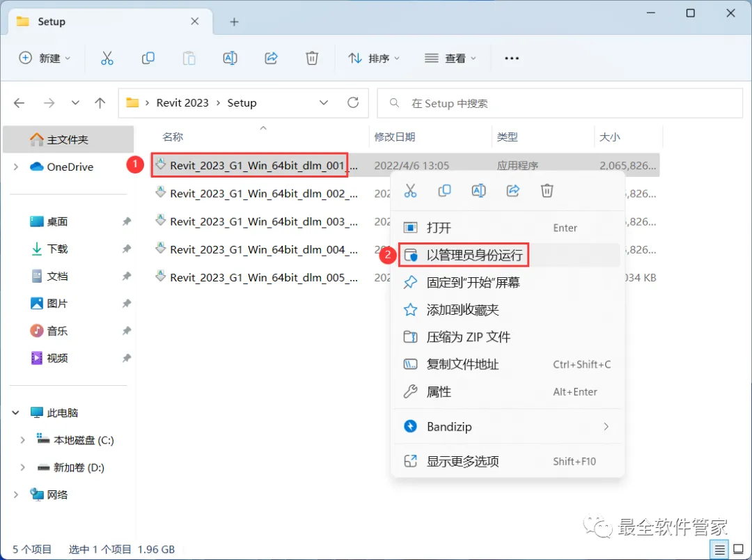Choose 固定到"开始"屏幕 in the context menu
This screenshot has width=752, height=560.
tap(508, 282)
